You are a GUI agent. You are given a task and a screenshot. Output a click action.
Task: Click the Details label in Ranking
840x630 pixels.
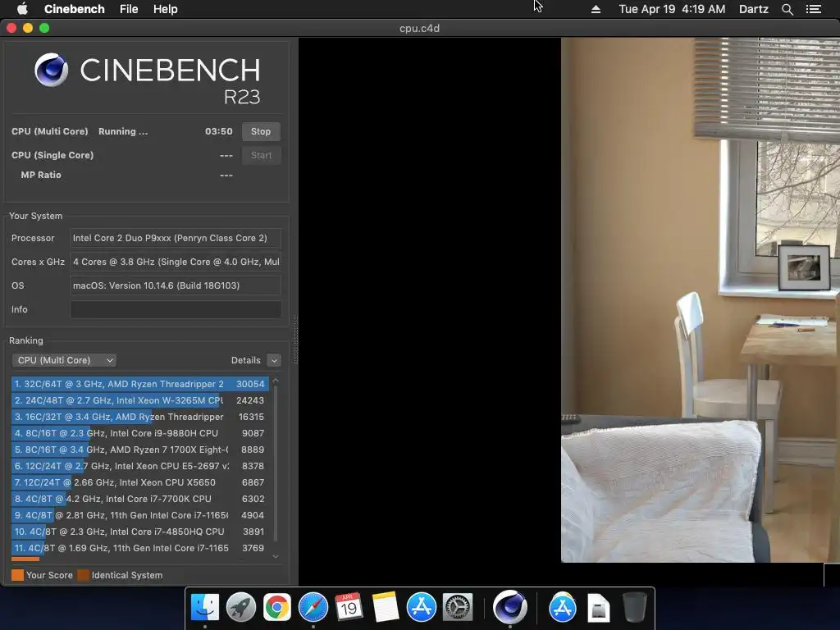pos(246,360)
